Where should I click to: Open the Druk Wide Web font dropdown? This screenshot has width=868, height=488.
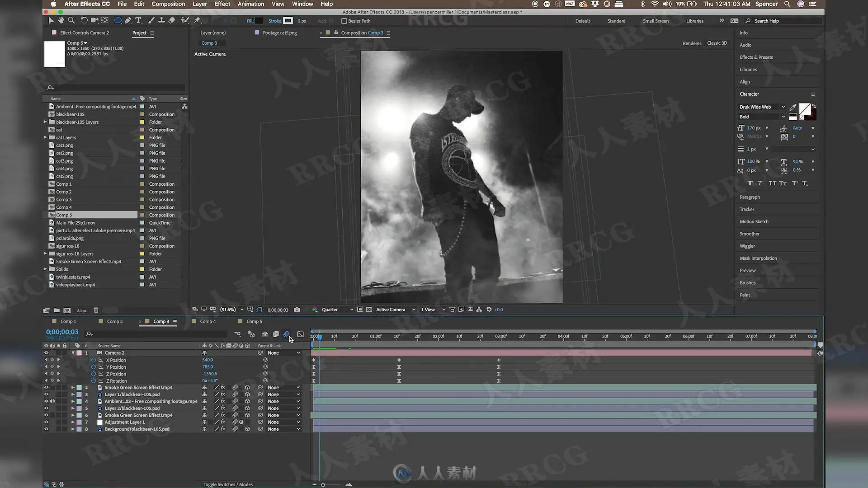point(762,107)
